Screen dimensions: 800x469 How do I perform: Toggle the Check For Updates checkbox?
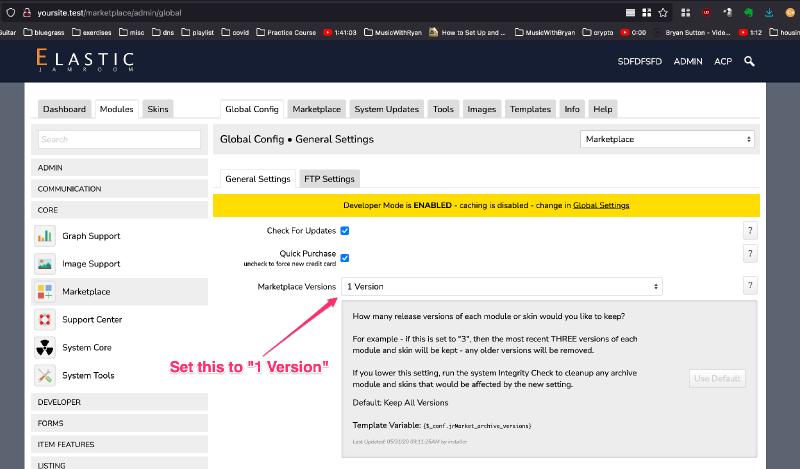(345, 231)
